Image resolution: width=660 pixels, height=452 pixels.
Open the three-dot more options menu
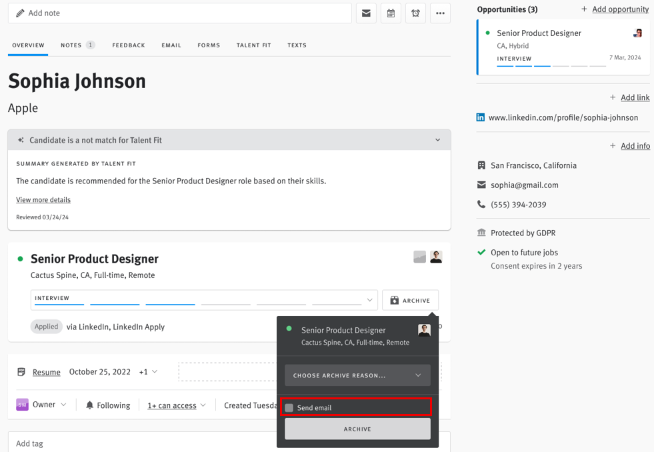pyautogui.click(x=440, y=13)
